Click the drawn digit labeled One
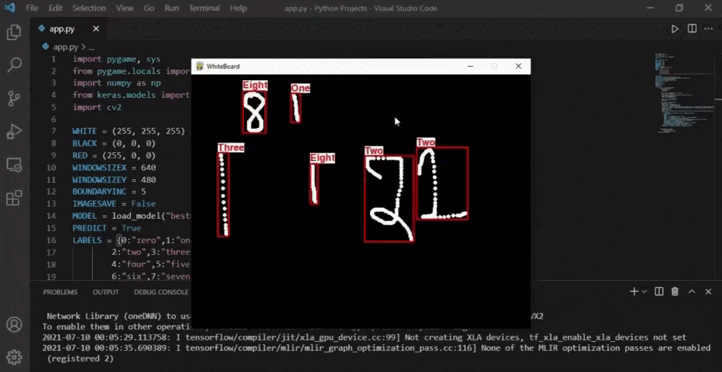 pyautogui.click(x=296, y=108)
